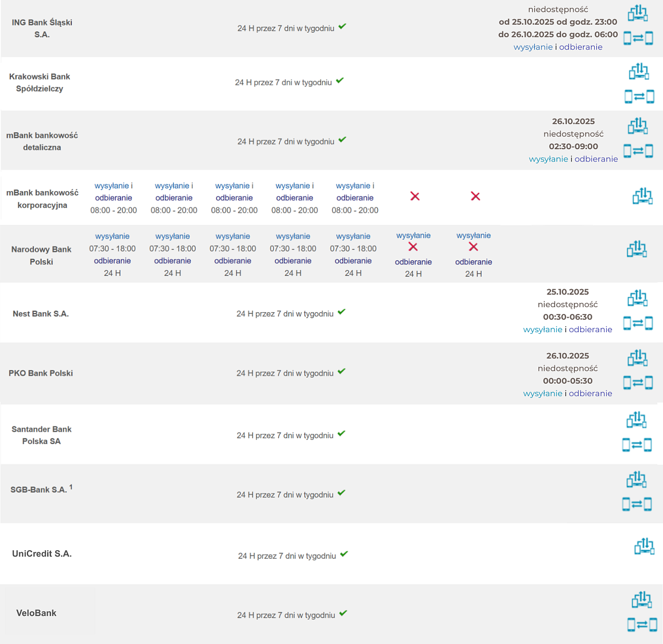Click the online banking icon in ING Bank Śląski row
This screenshot has width=663, height=644.
click(638, 13)
